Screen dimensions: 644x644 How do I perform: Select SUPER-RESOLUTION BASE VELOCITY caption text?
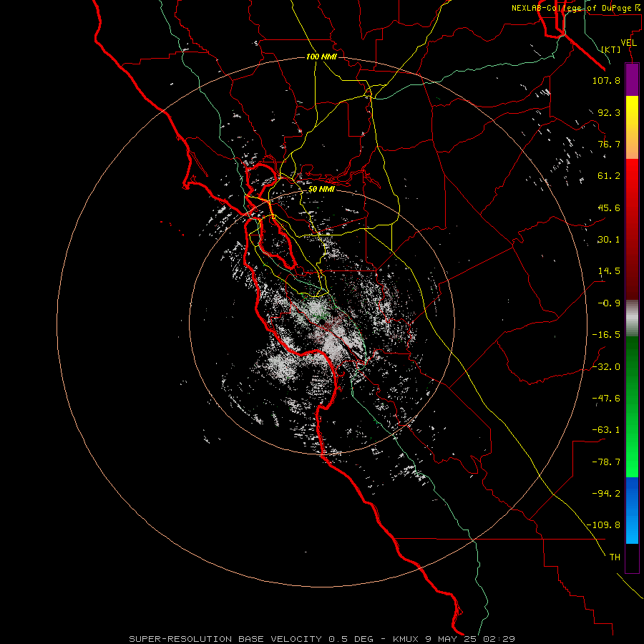tap(225, 639)
